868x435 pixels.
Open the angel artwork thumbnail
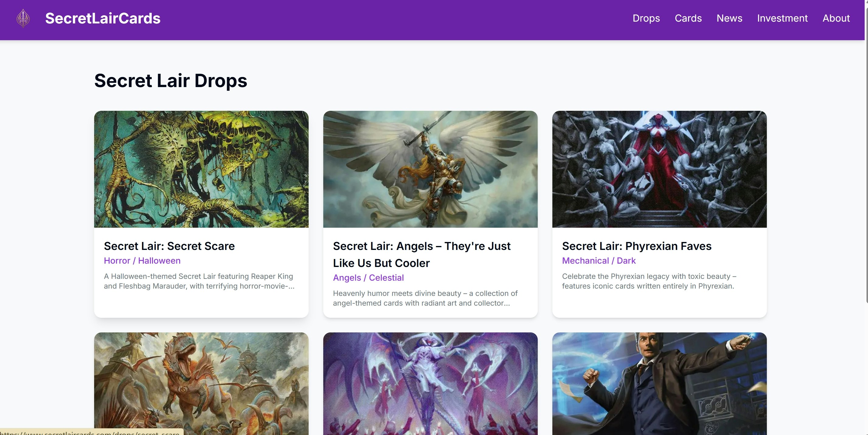[430, 169]
